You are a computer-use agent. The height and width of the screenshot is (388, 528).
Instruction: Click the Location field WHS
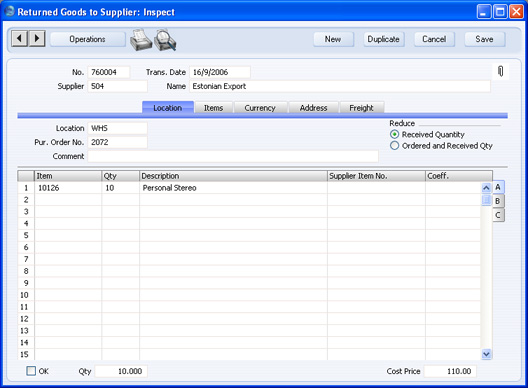coord(118,128)
